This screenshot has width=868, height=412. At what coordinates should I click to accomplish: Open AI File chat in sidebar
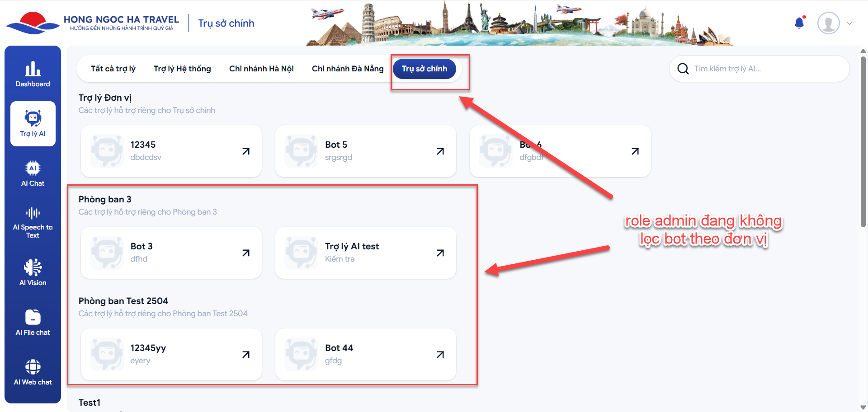coord(33,322)
